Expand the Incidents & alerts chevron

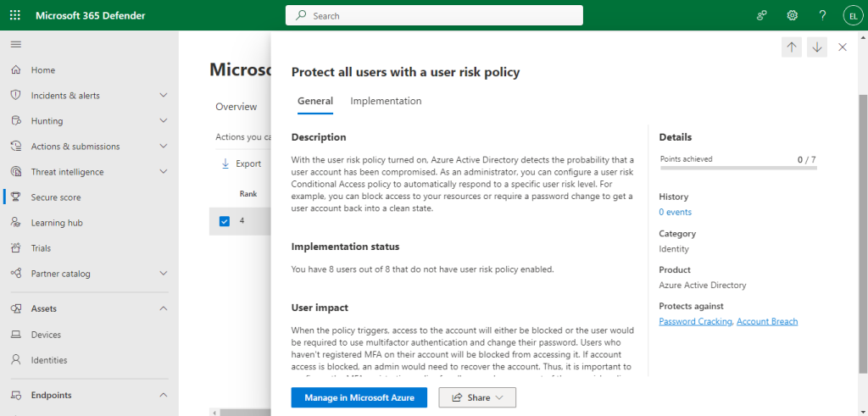click(164, 95)
